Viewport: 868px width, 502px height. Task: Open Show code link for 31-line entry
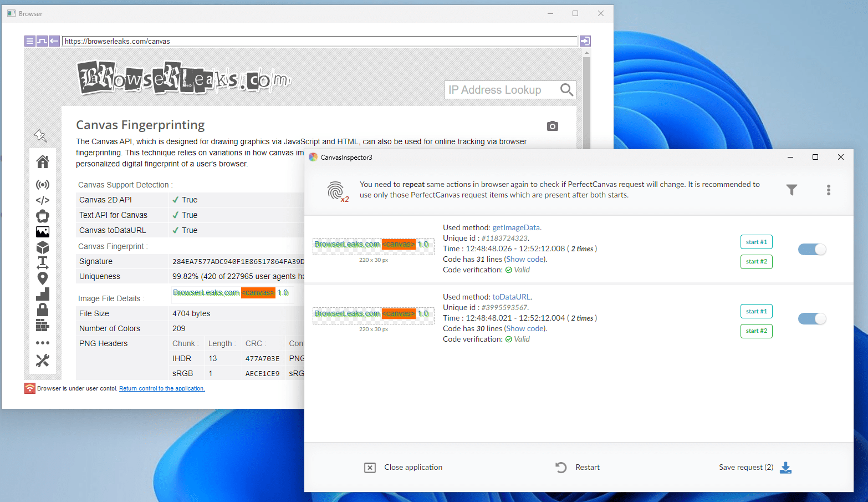pos(525,259)
